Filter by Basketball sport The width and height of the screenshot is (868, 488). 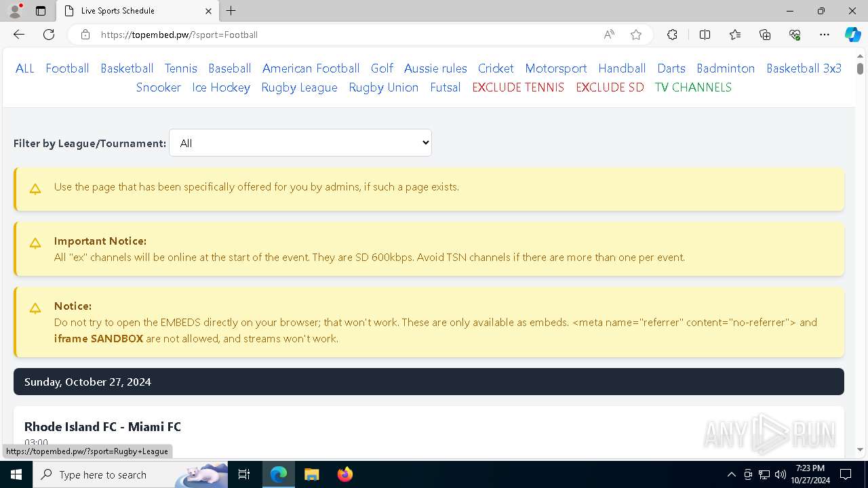point(127,68)
